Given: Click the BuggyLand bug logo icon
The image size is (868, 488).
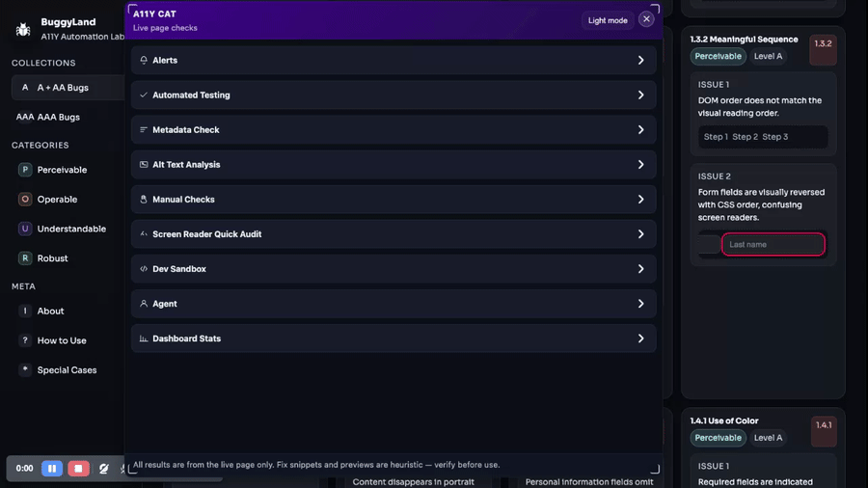Looking at the screenshot, I should pos(23,29).
